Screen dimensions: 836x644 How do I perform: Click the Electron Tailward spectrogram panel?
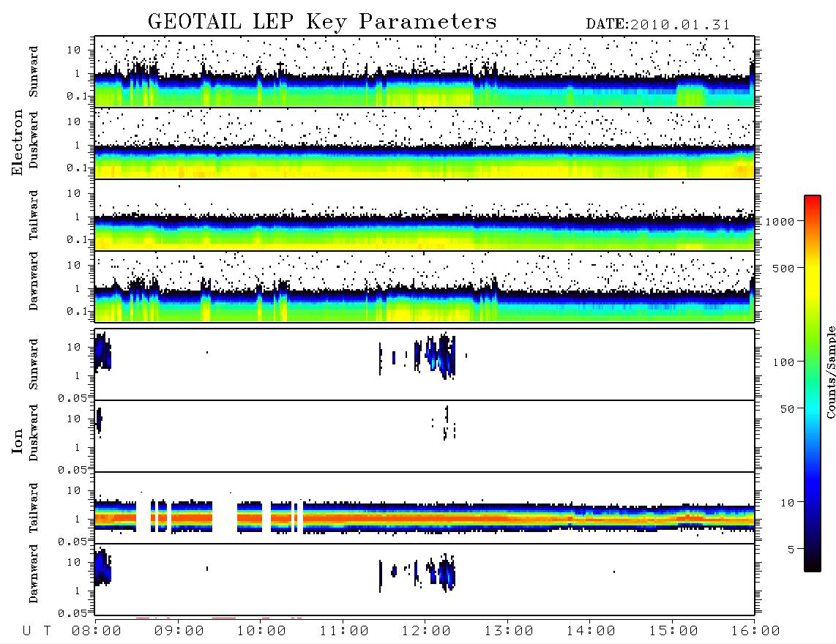coord(425,215)
